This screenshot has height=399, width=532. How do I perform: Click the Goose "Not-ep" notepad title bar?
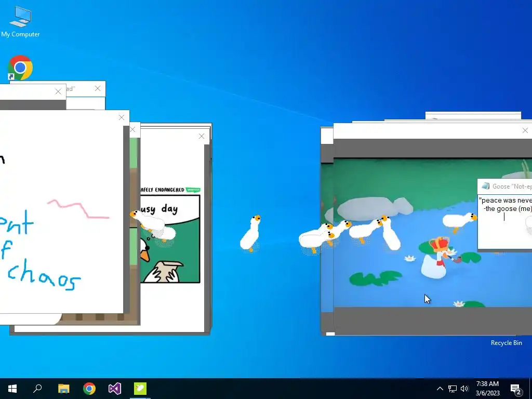pyautogui.click(x=504, y=187)
